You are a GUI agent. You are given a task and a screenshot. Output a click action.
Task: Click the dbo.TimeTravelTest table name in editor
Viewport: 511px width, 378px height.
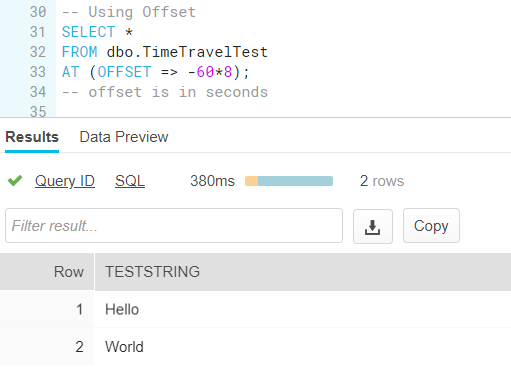(x=187, y=52)
